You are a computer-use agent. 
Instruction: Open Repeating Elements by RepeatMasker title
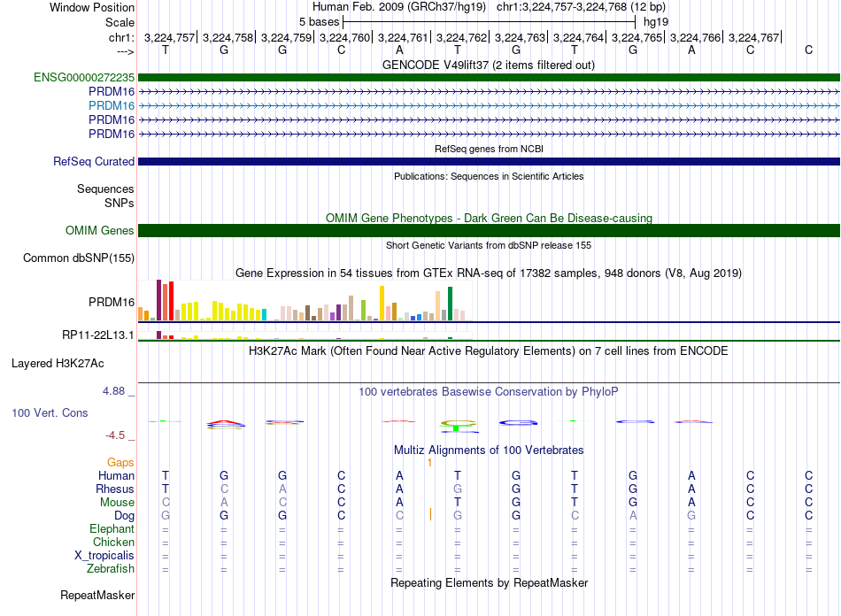point(490,582)
